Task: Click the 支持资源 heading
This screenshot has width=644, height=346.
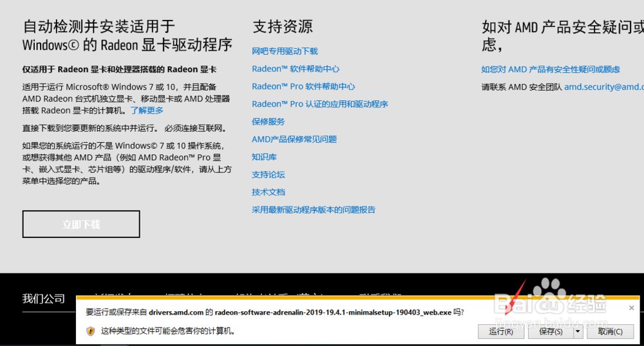Action: 283,27
